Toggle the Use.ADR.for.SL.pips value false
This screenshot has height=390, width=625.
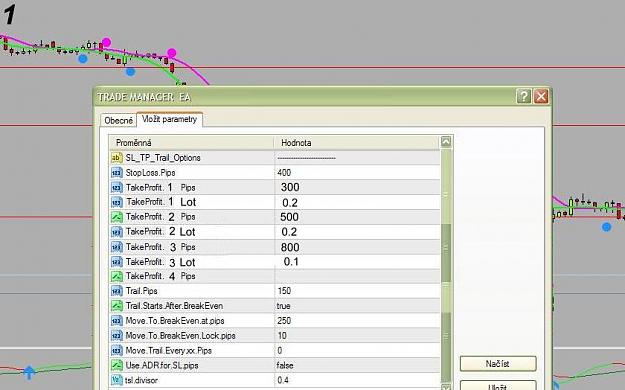(285, 365)
